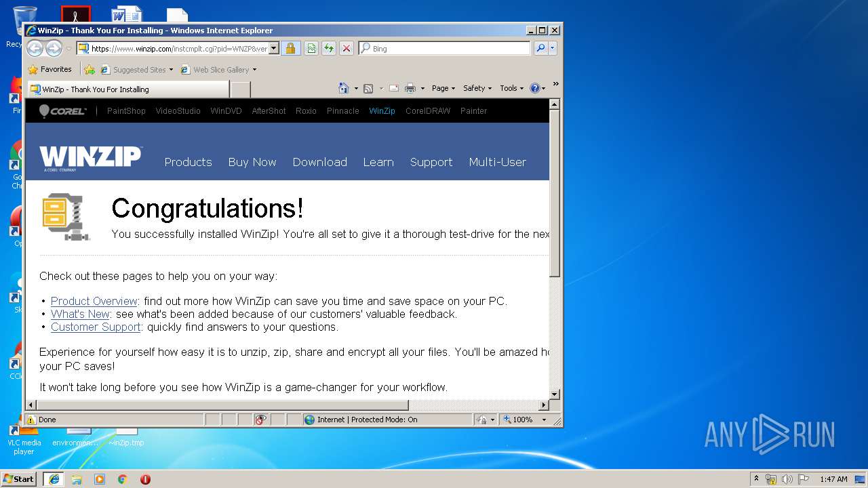Viewport: 868px width, 488px height.
Task: Open a new blank tab
Action: [240, 89]
